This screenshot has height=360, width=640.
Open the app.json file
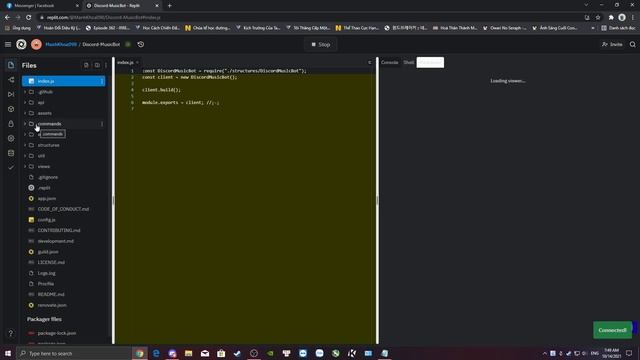(x=47, y=198)
